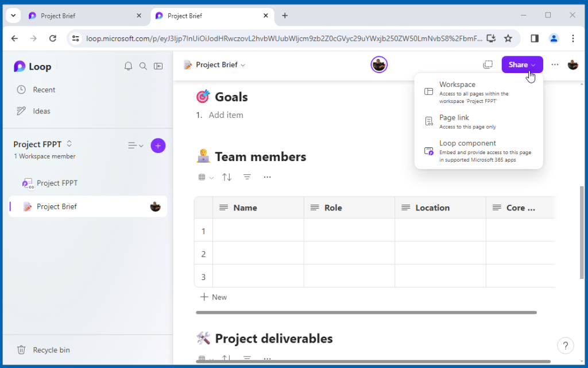Viewport: 588px width, 368px height.
Task: Click the search icon near the bell
Action: pyautogui.click(x=143, y=66)
